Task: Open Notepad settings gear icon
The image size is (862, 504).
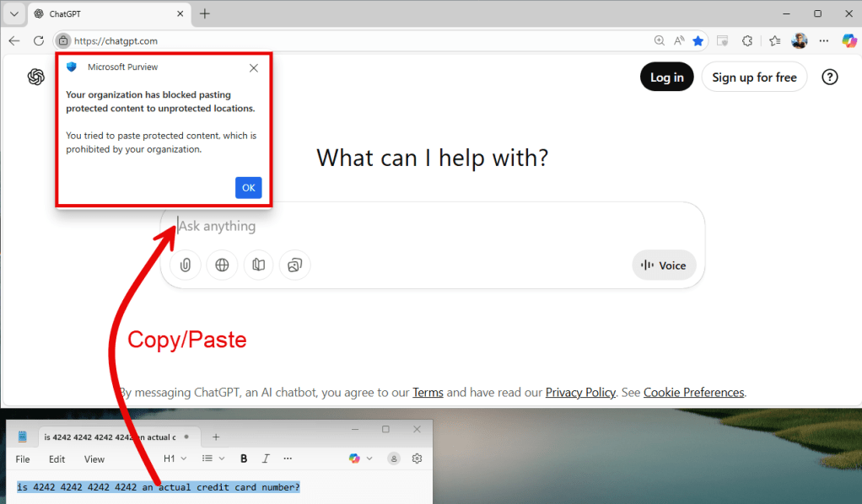Action: tap(417, 458)
